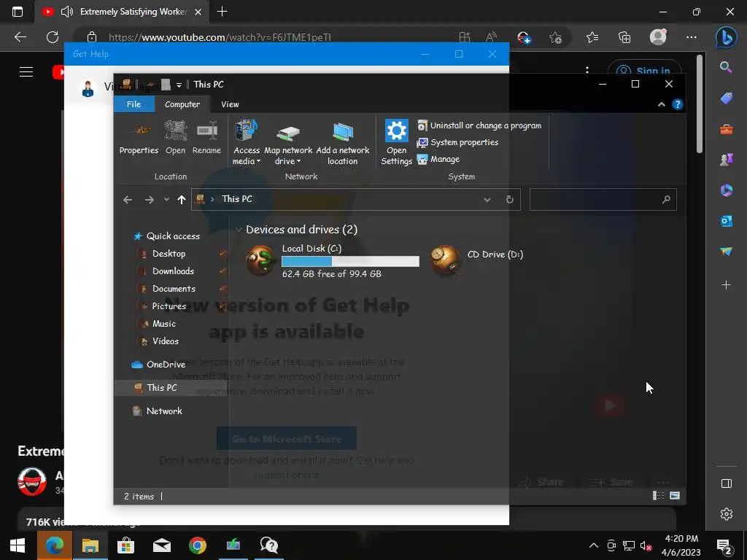Click the Rename icon in the ribbon
The image size is (747, 560).
pyautogui.click(x=206, y=138)
